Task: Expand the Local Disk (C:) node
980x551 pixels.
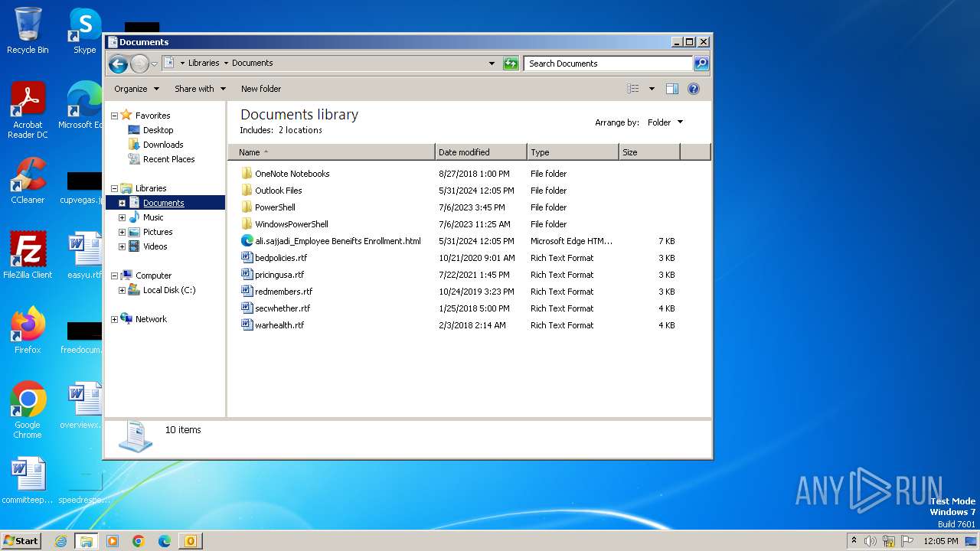Action: pyautogui.click(x=122, y=290)
